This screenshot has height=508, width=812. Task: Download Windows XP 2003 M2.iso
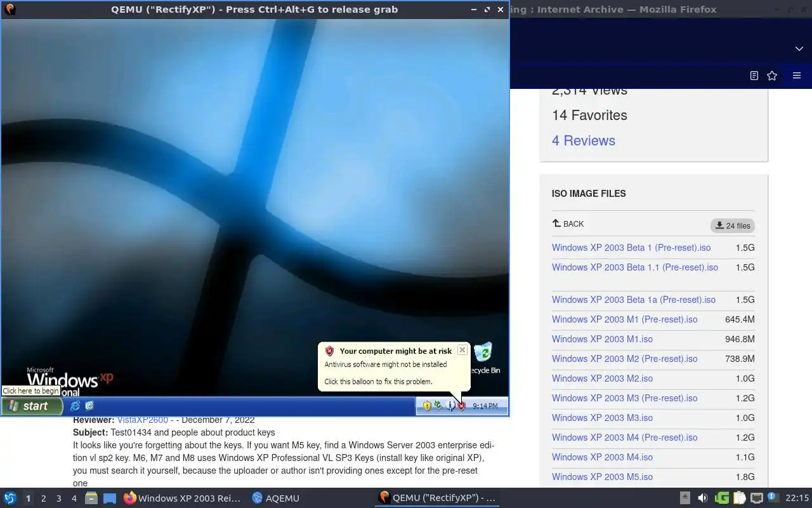(x=602, y=378)
